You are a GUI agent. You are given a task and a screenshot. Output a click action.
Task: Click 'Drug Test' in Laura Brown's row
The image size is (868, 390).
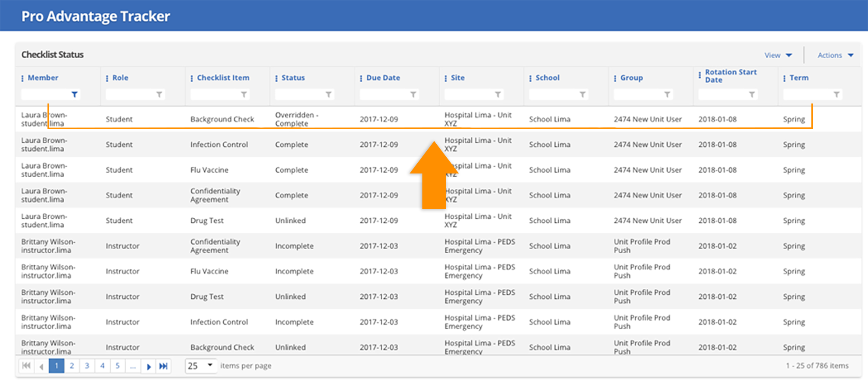pos(207,221)
